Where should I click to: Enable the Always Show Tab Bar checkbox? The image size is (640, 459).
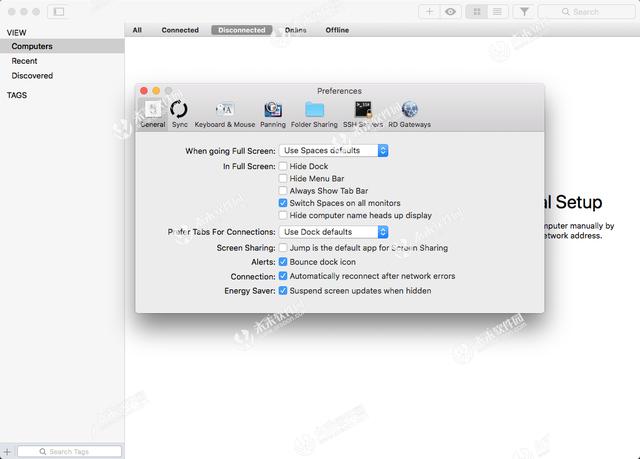(x=283, y=191)
